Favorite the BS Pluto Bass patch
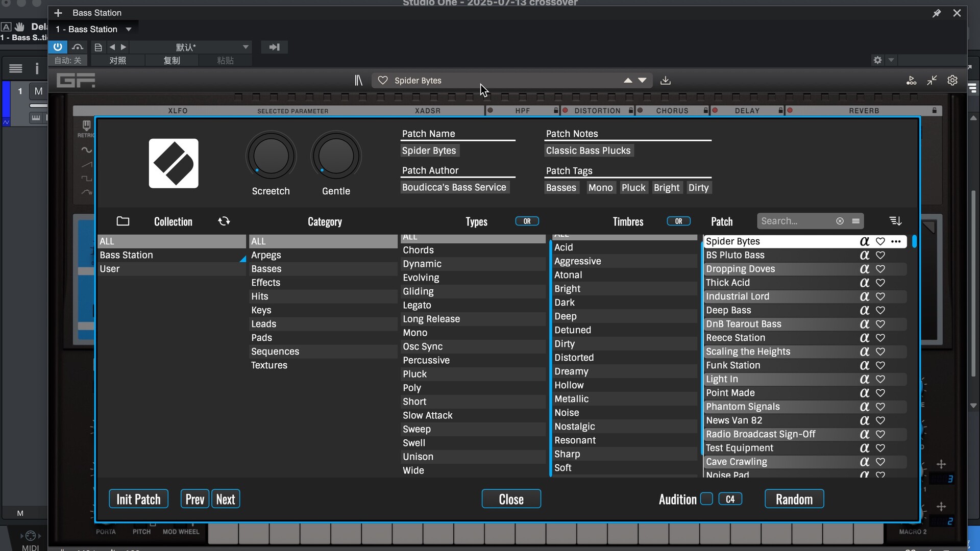The image size is (980, 551). pyautogui.click(x=880, y=255)
